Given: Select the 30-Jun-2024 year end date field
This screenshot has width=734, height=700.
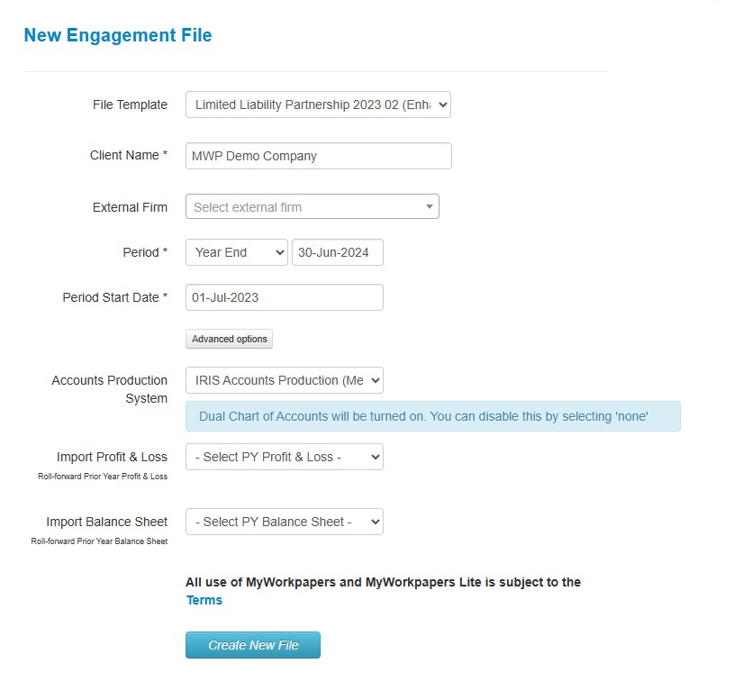Looking at the screenshot, I should coord(337,252).
